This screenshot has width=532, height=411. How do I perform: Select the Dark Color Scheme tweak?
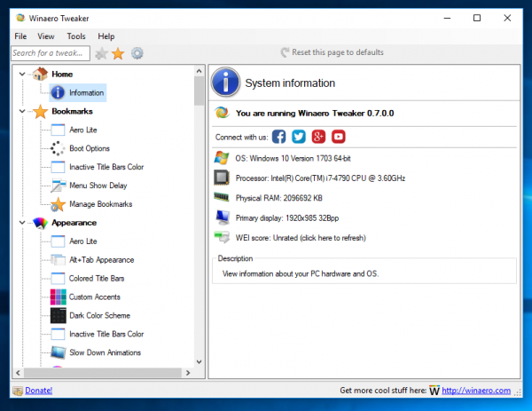pyautogui.click(x=99, y=315)
